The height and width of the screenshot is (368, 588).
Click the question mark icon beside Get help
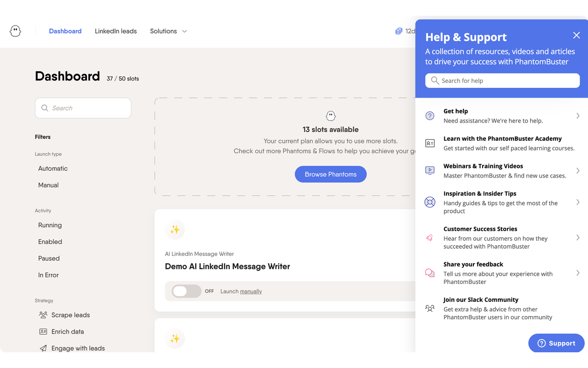(x=430, y=116)
